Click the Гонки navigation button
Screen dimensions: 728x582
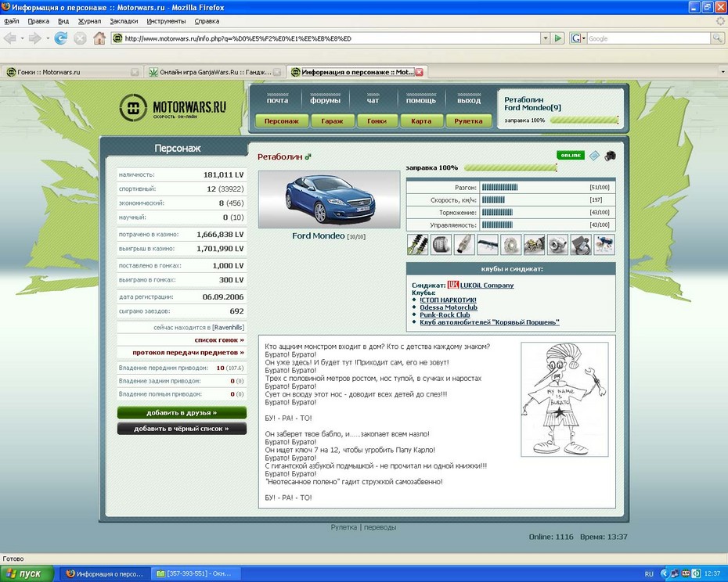(x=377, y=120)
